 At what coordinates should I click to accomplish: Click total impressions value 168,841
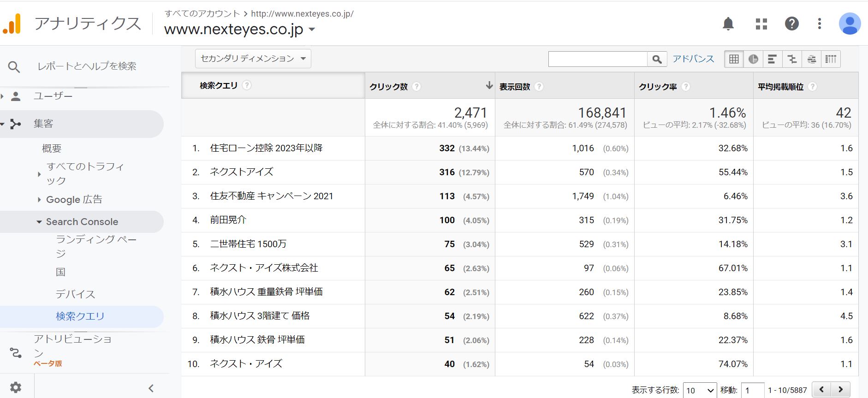(x=602, y=113)
